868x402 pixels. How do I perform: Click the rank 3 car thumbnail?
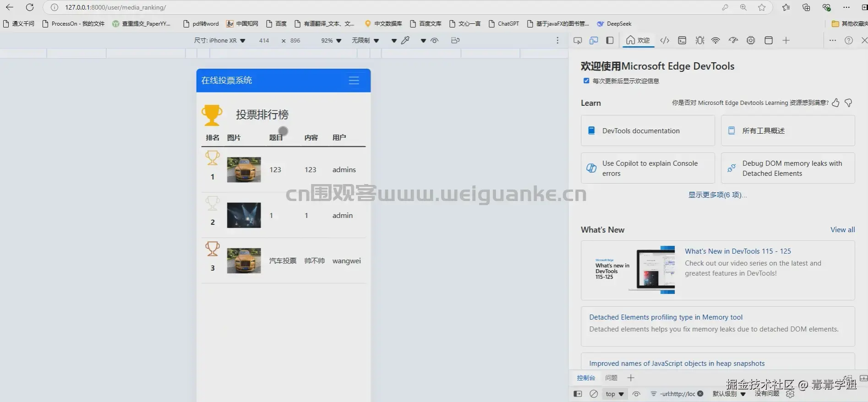point(244,261)
